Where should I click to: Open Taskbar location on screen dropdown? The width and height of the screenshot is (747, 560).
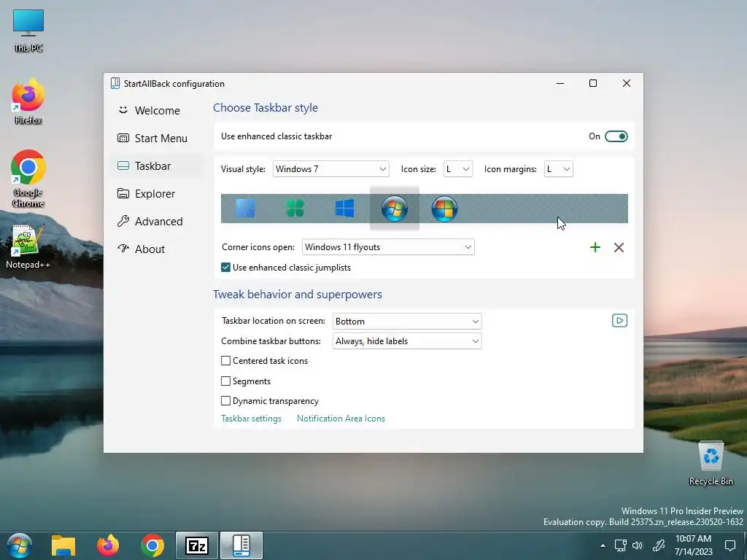[x=407, y=322]
